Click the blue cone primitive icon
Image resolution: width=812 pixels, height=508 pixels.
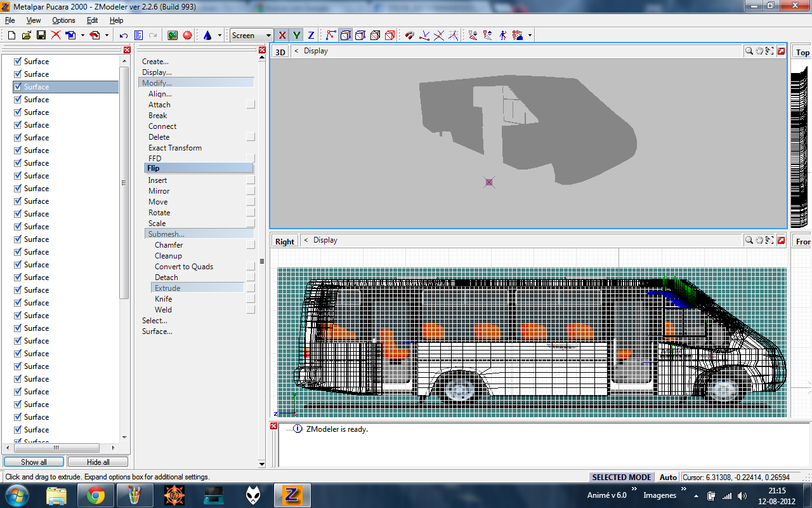(x=207, y=36)
